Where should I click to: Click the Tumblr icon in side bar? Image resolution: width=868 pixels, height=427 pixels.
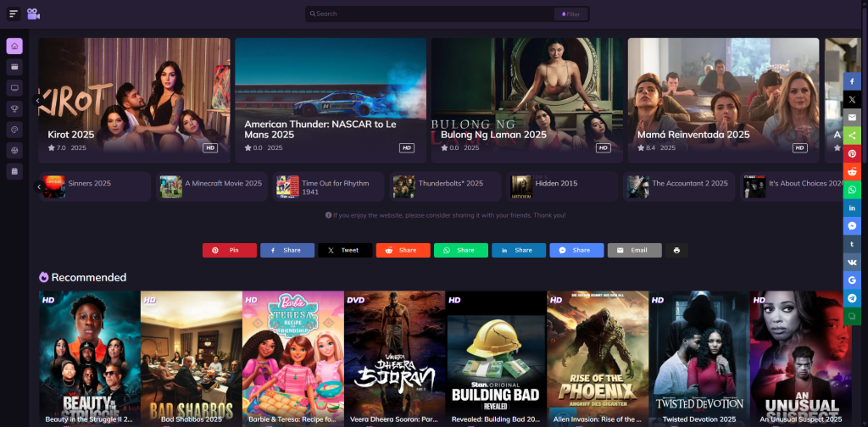click(x=852, y=244)
